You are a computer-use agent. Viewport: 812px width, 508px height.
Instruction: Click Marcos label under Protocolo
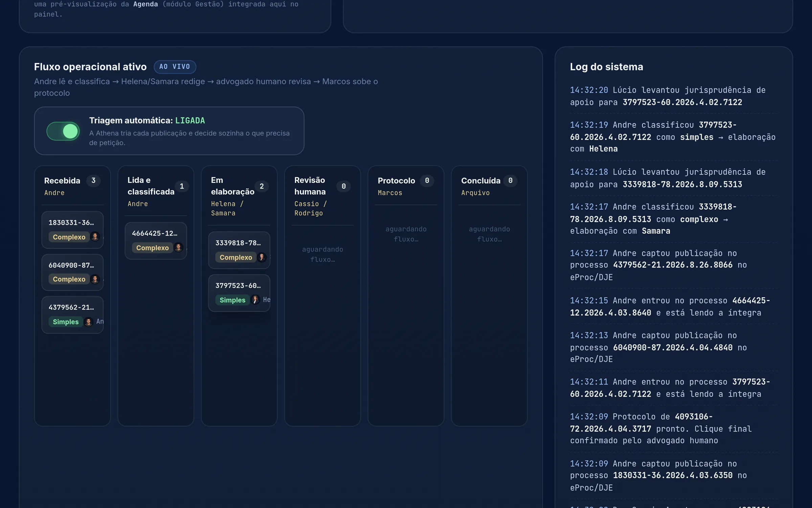[x=390, y=193]
